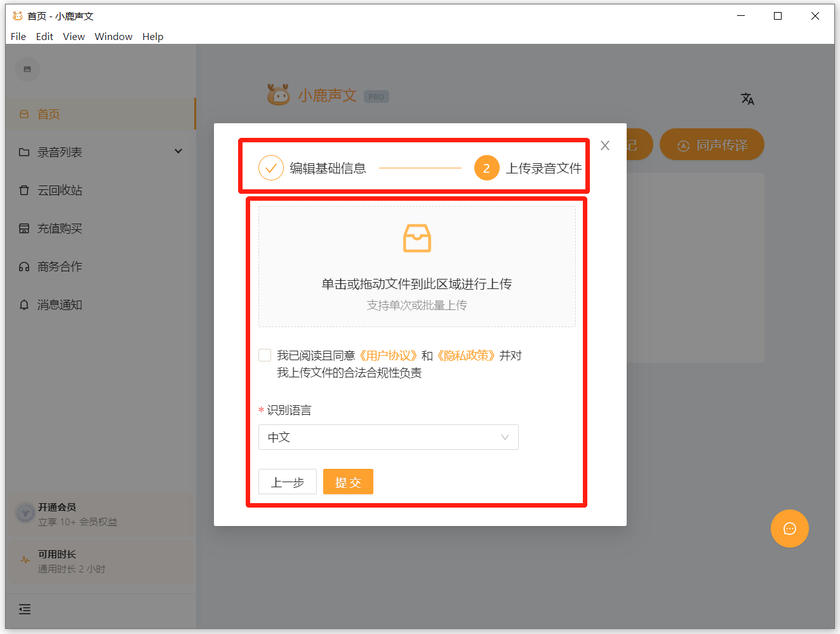Click the image icon atop sidebar
The image size is (840, 634).
point(27,69)
